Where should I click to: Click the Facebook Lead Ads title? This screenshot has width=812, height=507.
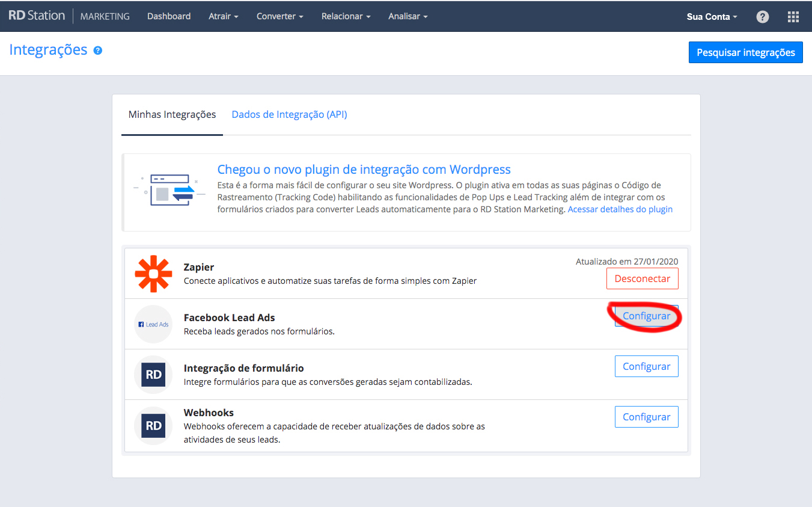coord(229,318)
